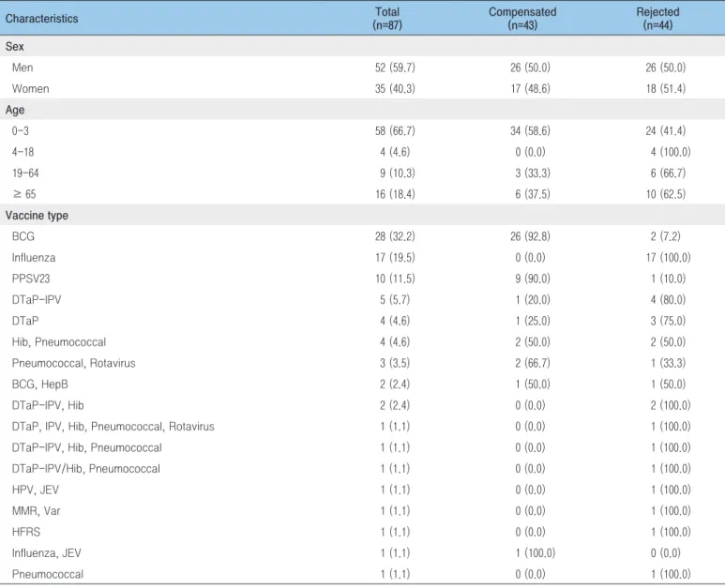Select the Total (n=87) column header

(387, 19)
